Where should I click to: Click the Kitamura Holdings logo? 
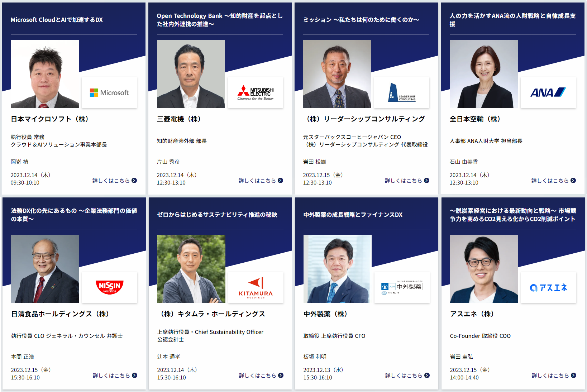tap(256, 288)
